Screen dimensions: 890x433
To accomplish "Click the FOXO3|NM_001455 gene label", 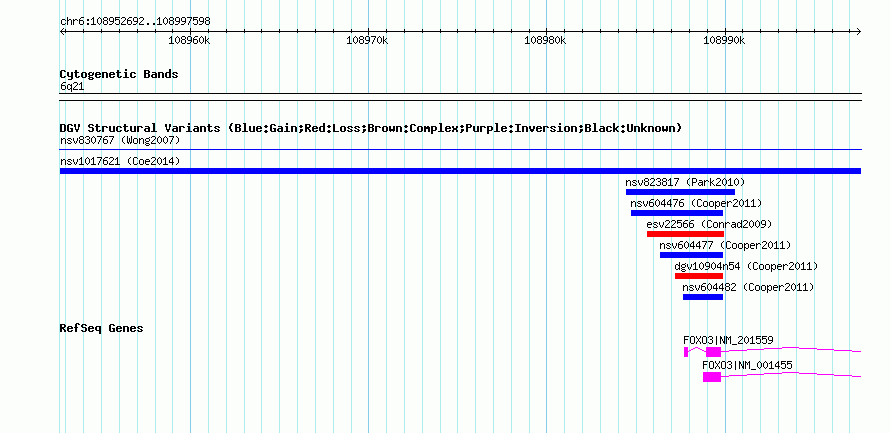I will click(748, 365).
